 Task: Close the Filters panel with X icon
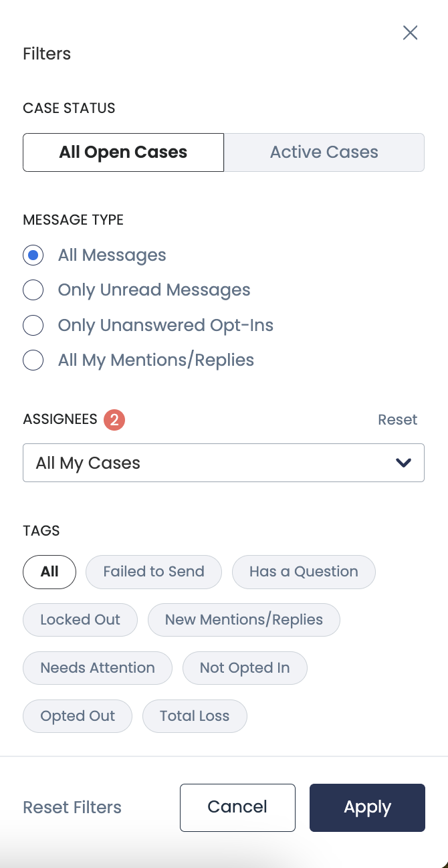[410, 33]
